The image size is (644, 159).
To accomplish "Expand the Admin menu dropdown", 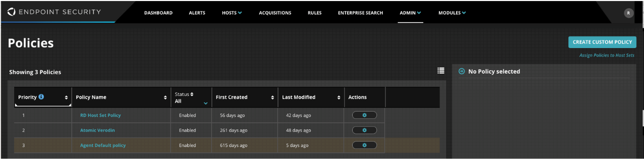I will click(410, 13).
